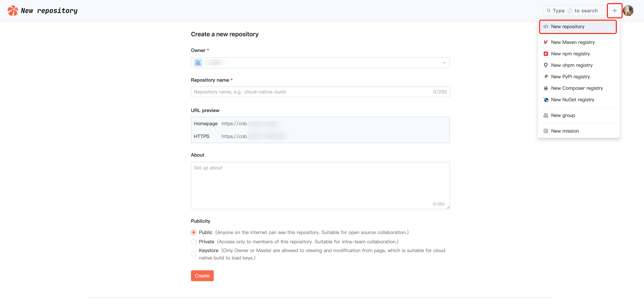Viewport: 644px width, 299px height.
Task: Select the Keystore visibility radio button
Action: click(193, 254)
